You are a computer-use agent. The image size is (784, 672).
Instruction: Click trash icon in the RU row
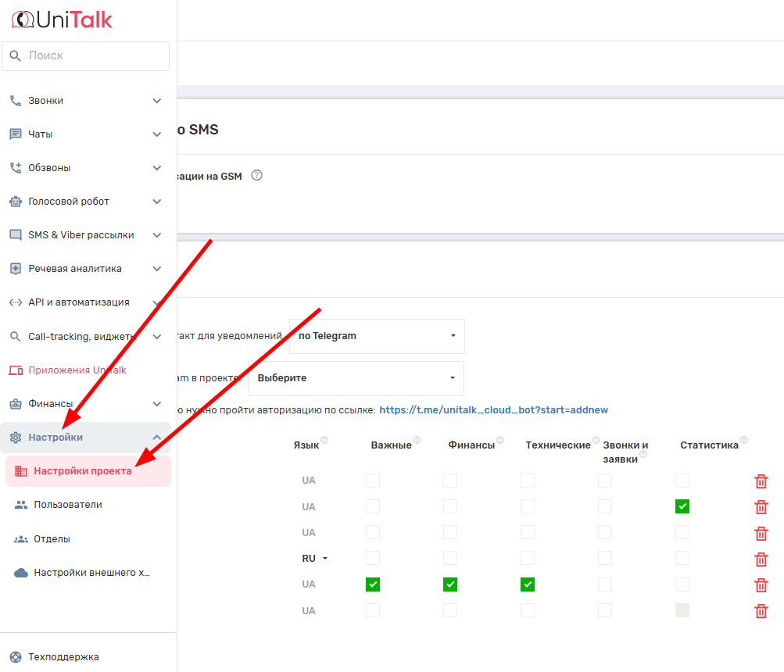click(761, 559)
